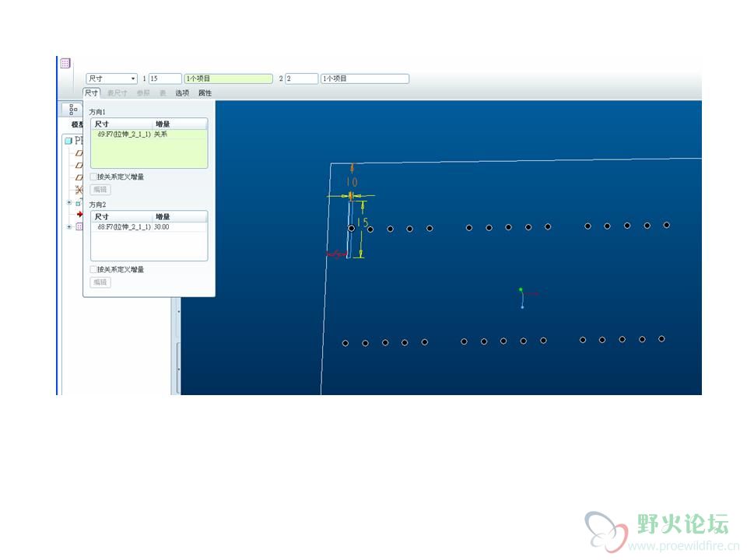Activate the white direction 2 collector '1个项目'
This screenshot has width=747, height=560.
point(365,79)
